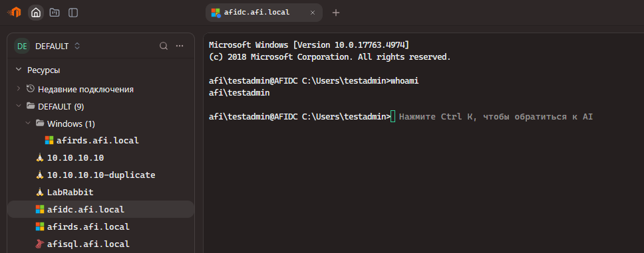
Task: Collapse the Ресурсы section
Action: [x=18, y=70]
